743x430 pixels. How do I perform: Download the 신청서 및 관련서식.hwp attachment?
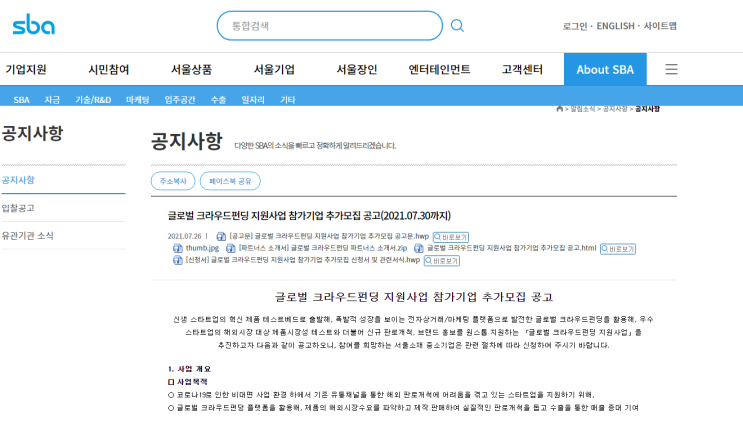(303, 260)
